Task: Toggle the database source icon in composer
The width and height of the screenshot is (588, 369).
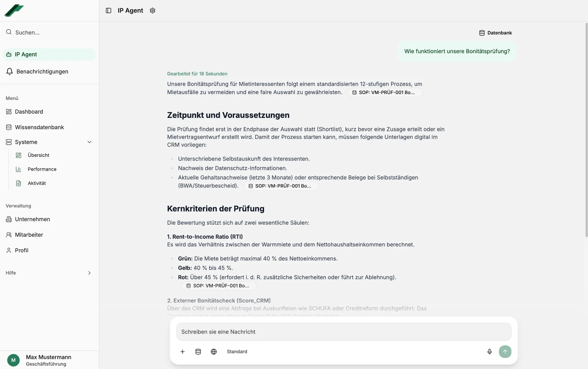Action: tap(198, 352)
